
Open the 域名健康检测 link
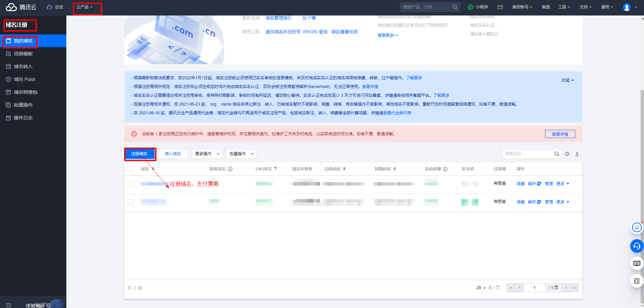click(x=344, y=32)
